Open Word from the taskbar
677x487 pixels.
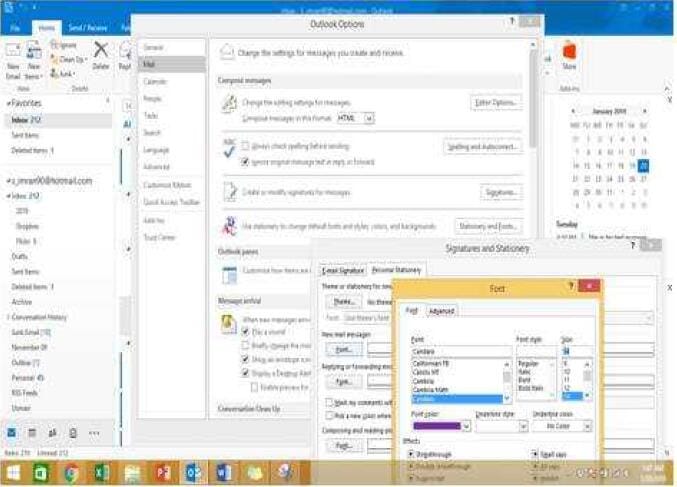[223, 473]
